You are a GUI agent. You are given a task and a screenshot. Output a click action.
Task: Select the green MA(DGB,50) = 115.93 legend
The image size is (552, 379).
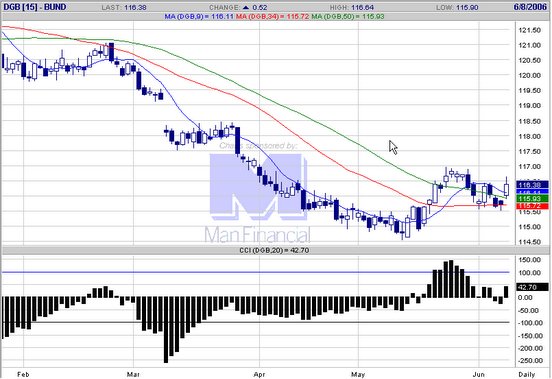pos(348,16)
